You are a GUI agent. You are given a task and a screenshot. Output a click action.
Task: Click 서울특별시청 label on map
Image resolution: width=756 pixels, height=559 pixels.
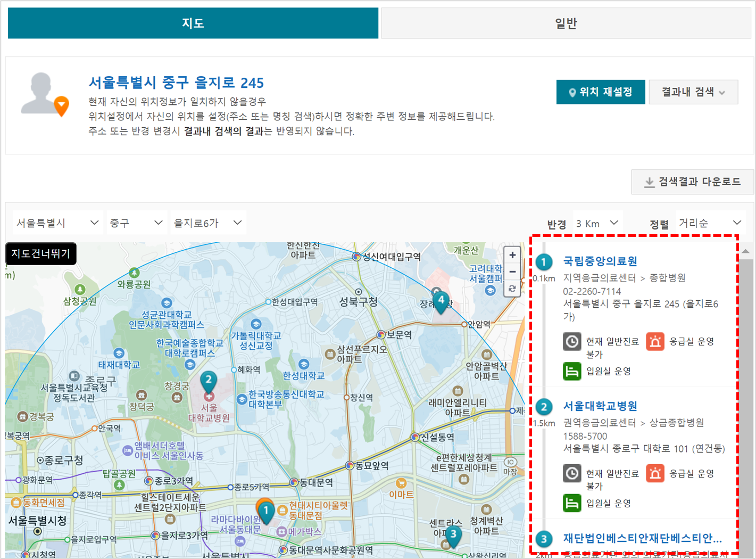pyautogui.click(x=37, y=520)
